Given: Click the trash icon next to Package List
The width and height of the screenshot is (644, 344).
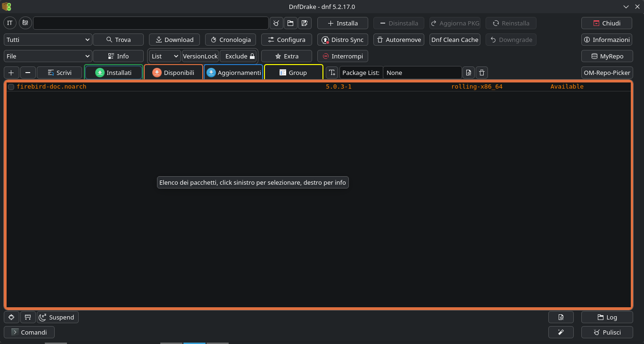Looking at the screenshot, I should click(x=481, y=73).
